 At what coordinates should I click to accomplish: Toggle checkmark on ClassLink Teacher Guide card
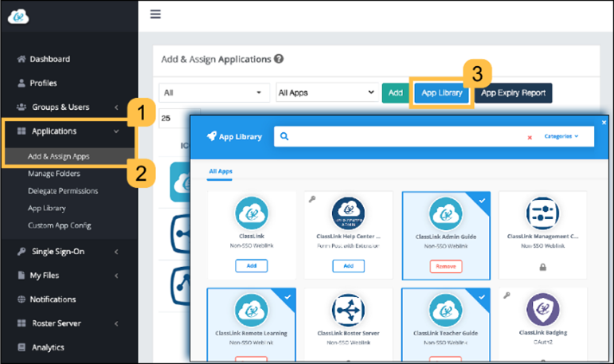[482, 297]
